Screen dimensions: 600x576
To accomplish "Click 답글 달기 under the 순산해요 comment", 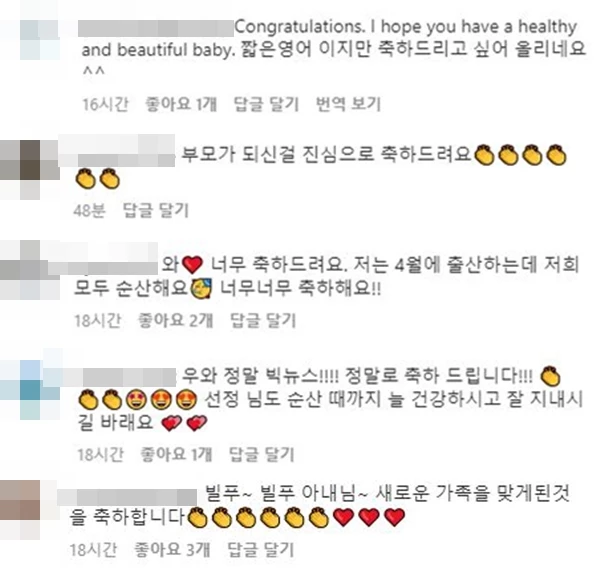I will click(263, 320).
